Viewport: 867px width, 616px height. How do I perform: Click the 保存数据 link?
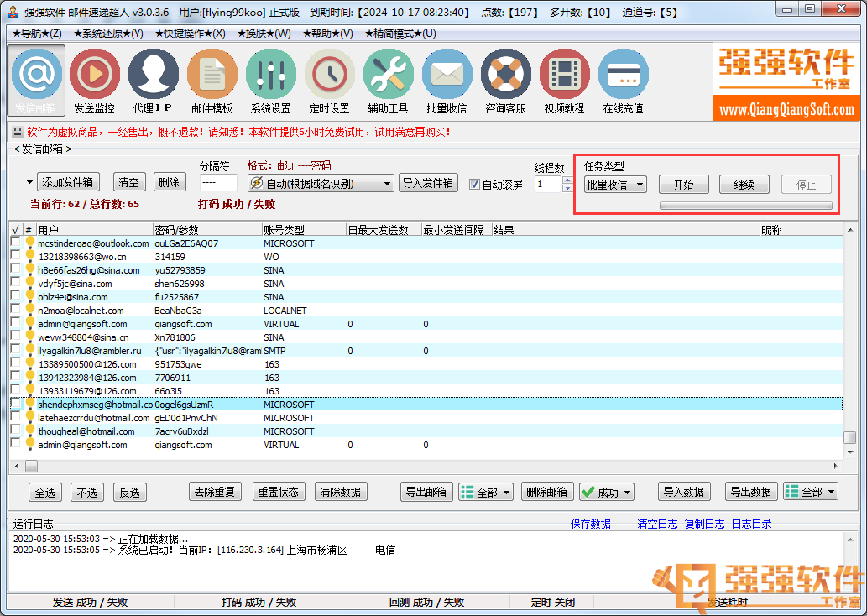[591, 524]
